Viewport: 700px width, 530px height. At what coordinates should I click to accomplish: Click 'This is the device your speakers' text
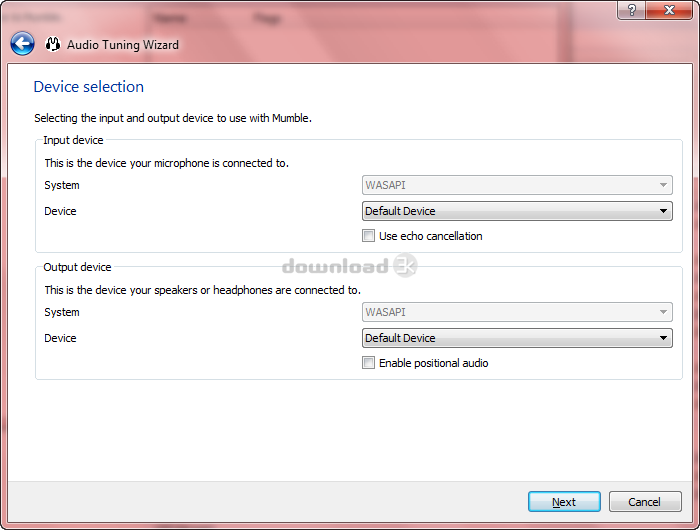click(202, 290)
